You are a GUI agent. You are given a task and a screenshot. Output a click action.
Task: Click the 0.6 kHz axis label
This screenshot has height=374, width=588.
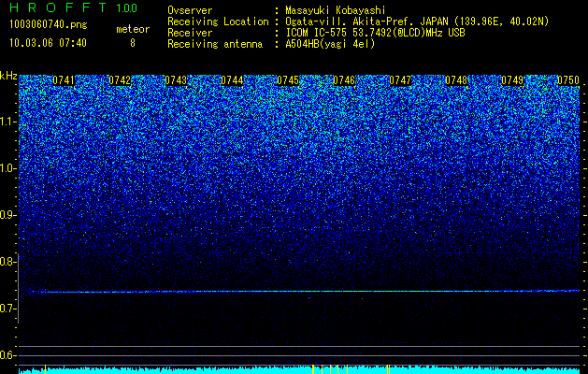[x=7, y=355]
